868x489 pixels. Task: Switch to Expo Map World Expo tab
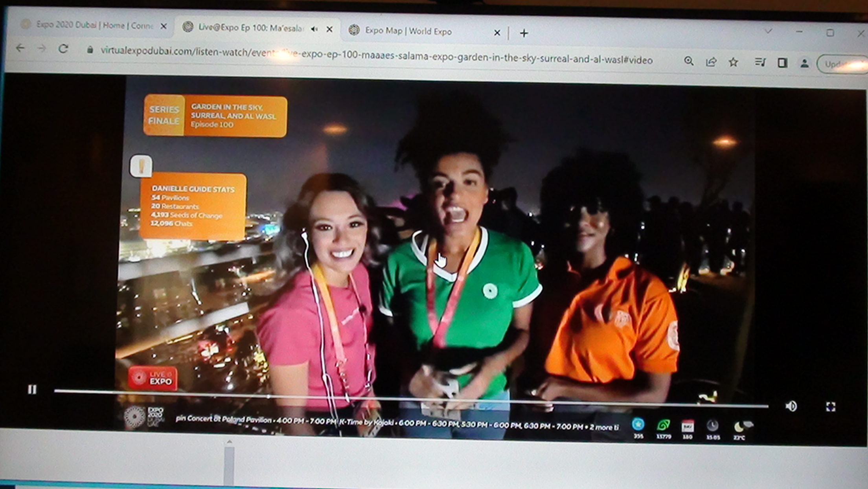pyautogui.click(x=409, y=31)
